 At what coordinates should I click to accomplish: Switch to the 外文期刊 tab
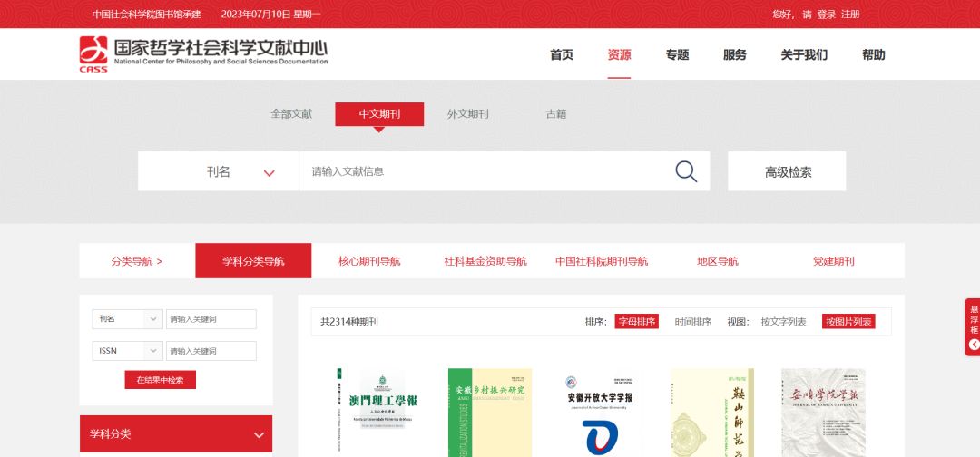click(467, 114)
